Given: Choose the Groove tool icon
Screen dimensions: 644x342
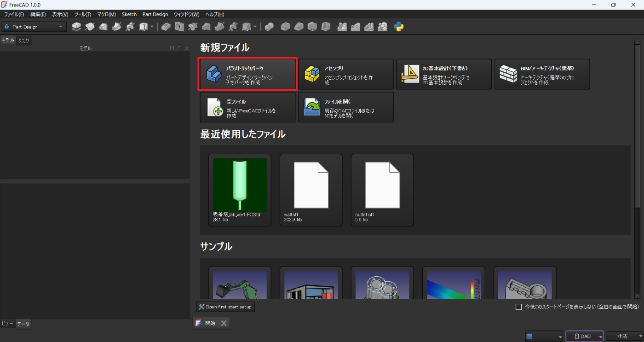Looking at the screenshot, I should [x=193, y=27].
